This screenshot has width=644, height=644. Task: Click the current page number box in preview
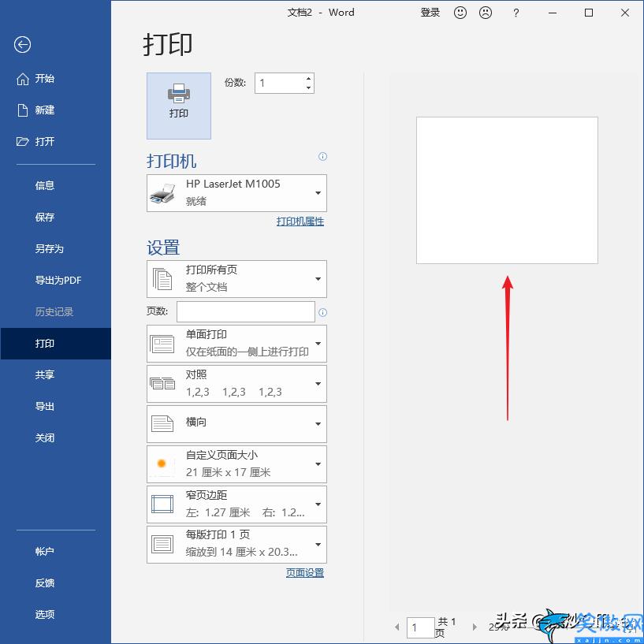coord(421,627)
